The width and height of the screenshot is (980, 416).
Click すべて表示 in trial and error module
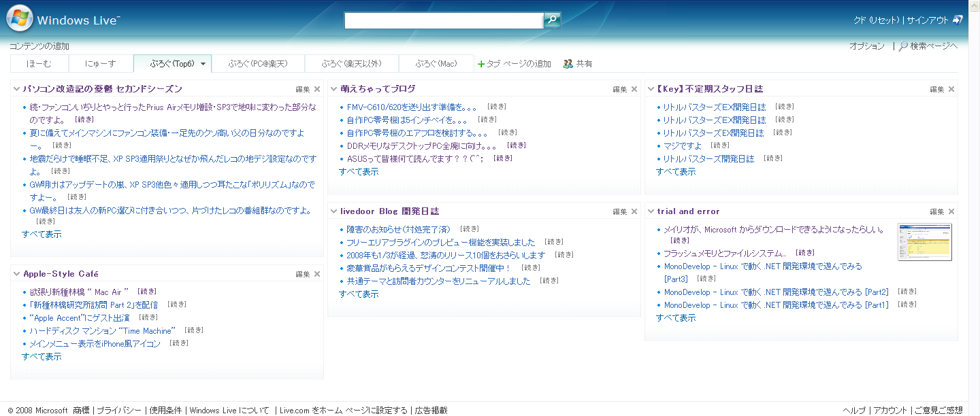676,318
